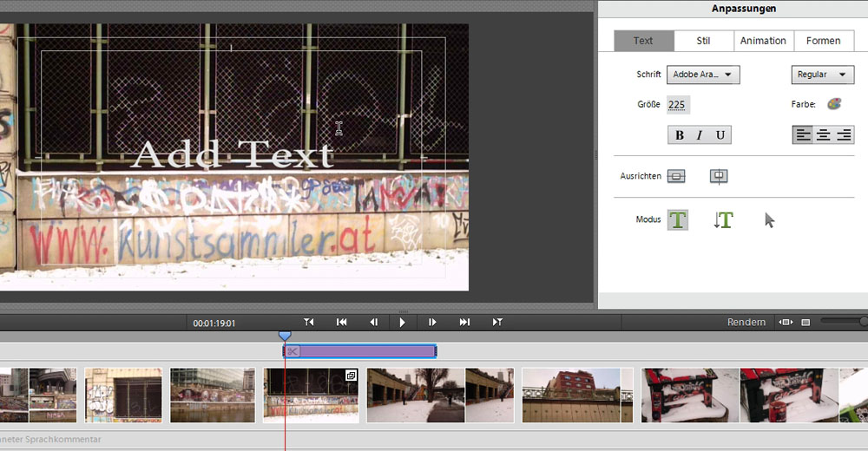Open the Schrift font dropdown

pos(703,75)
